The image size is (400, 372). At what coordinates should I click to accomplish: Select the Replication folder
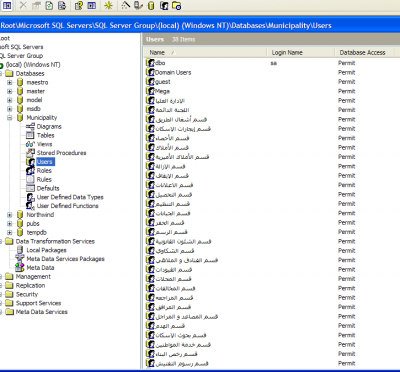[x=30, y=285]
